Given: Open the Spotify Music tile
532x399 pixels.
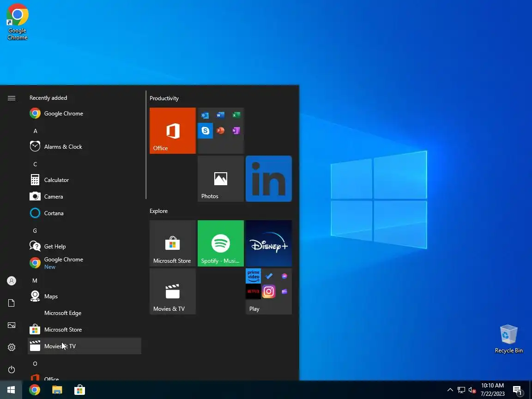Looking at the screenshot, I should point(221,243).
